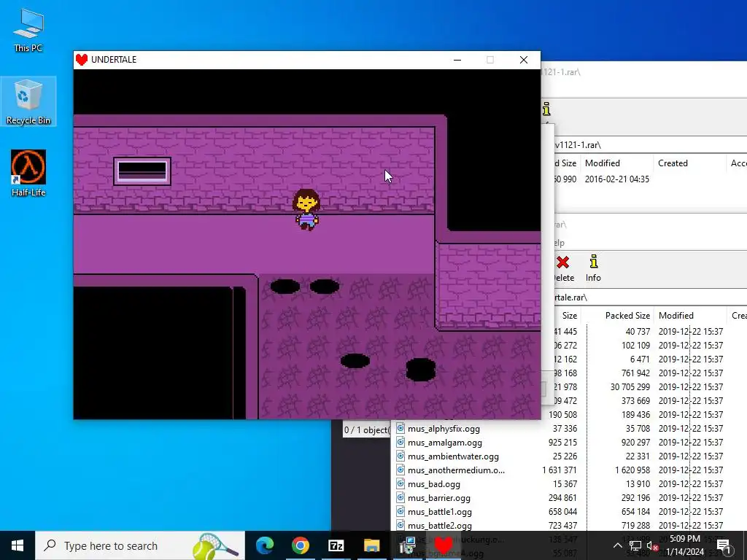
Task: Click the 0 / 1 object status bar text
Action: point(366,430)
